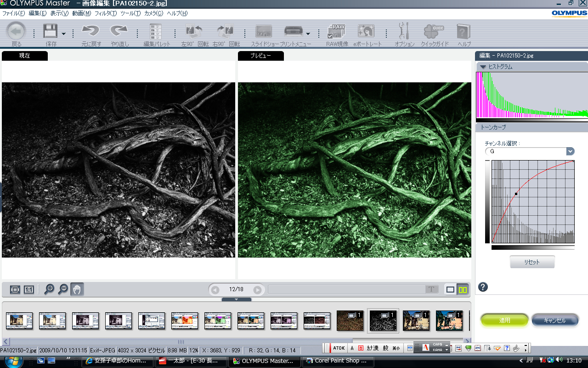Click the 戻る back arrow icon
Screen dimensions: 588x368
tap(17, 31)
